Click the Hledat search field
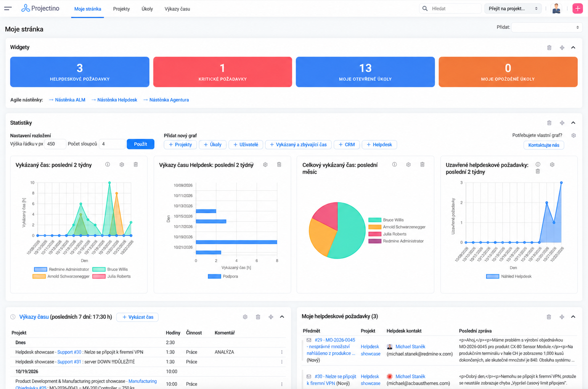 click(450, 8)
